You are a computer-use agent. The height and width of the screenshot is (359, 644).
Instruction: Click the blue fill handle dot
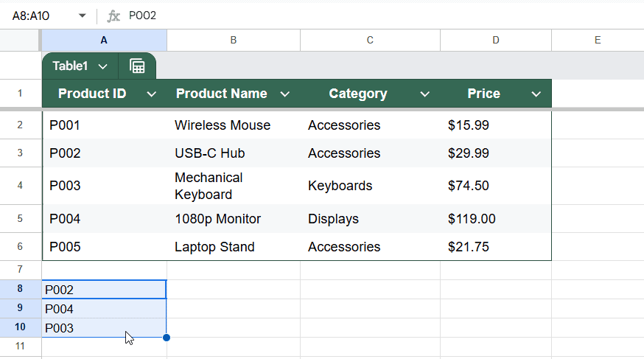pos(167,338)
